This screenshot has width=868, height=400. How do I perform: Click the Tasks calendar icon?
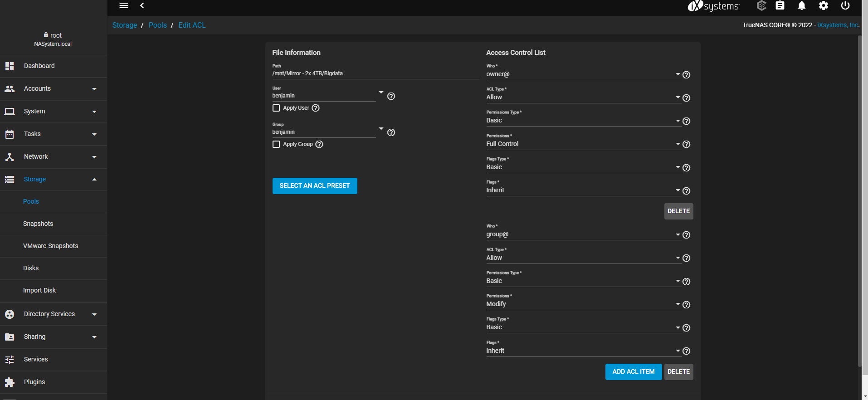coord(10,134)
